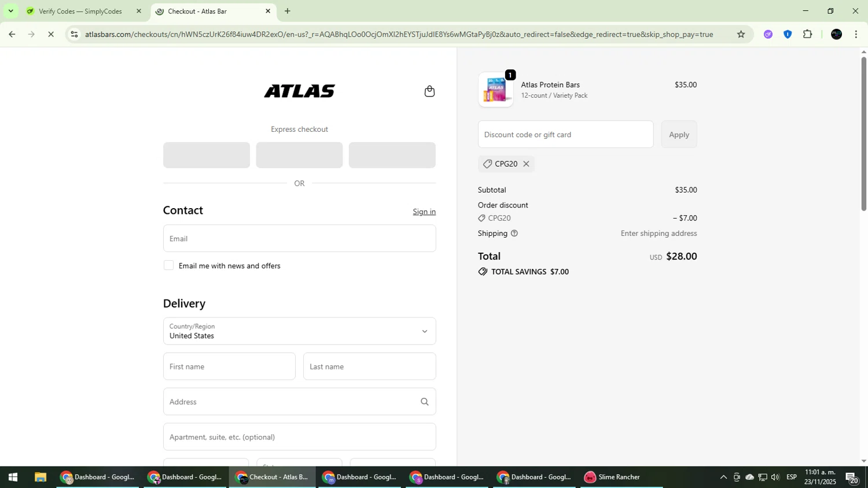Click the purple swirl extension icon
Screen dimensions: 868x488
(768, 34)
